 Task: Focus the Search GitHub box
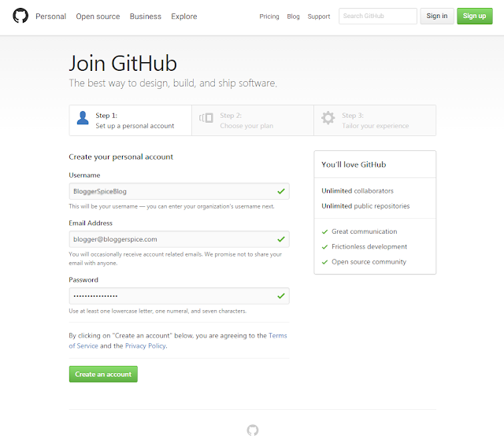tap(378, 16)
